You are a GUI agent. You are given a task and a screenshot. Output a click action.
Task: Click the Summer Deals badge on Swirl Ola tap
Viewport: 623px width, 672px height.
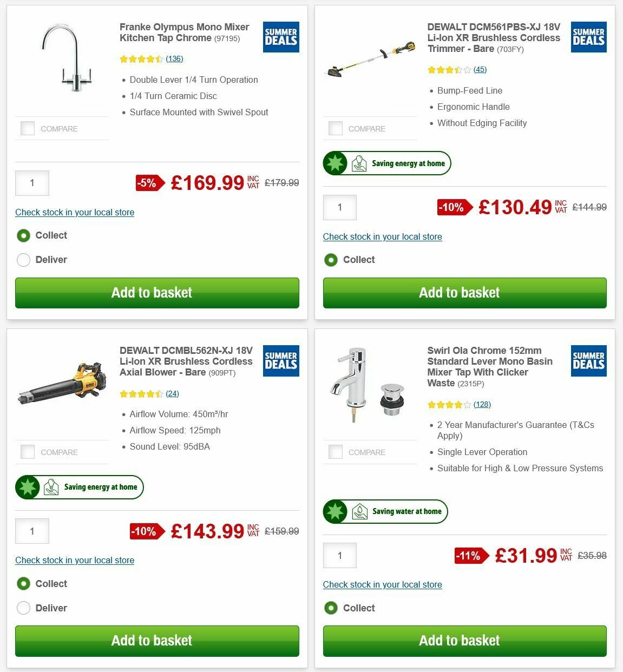[588, 361]
